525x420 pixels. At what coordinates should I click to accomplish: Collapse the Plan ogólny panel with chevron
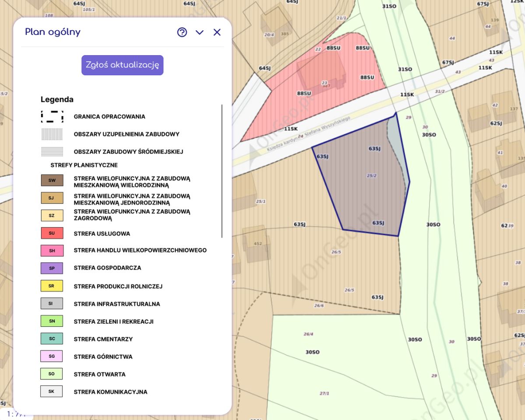[x=200, y=32]
